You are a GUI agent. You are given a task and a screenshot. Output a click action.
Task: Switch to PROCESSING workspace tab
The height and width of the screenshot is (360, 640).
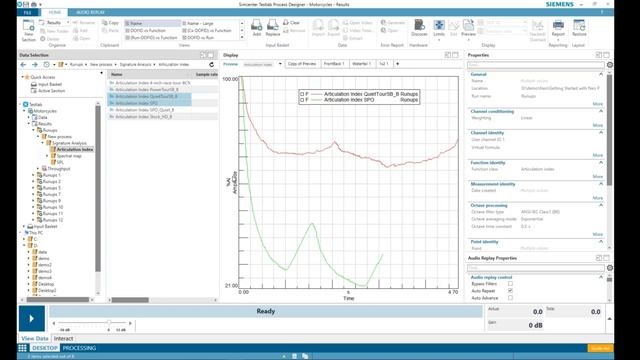79,348
